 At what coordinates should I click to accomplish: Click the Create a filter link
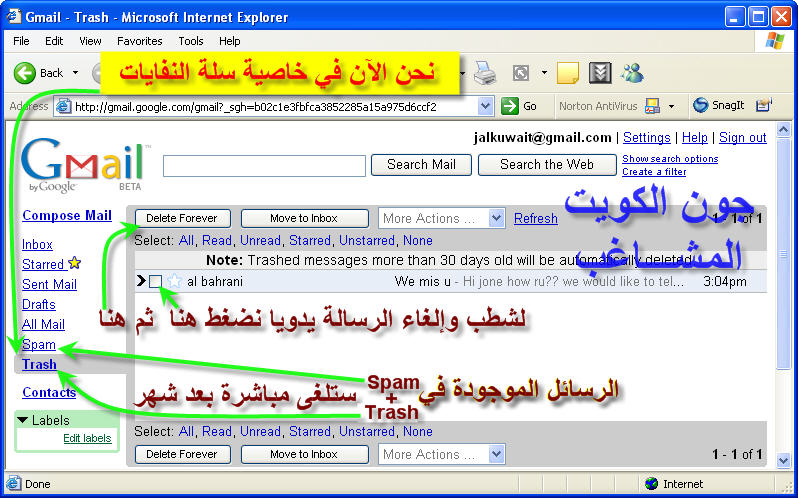coord(654,172)
